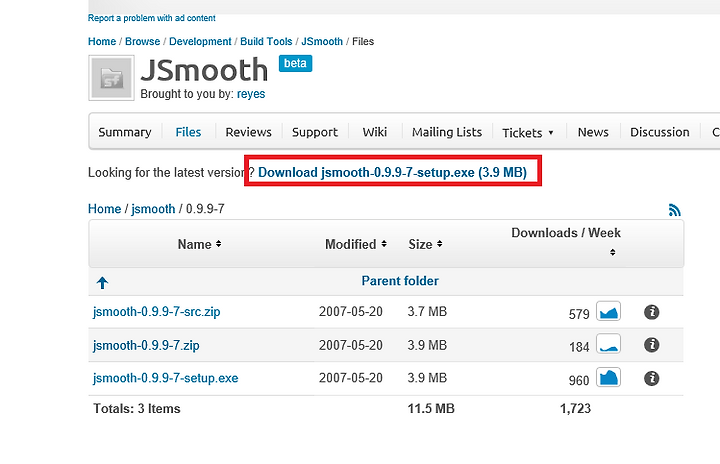View download stats chart for jsmooth-0.9.9-7-setup.exe

(608, 377)
